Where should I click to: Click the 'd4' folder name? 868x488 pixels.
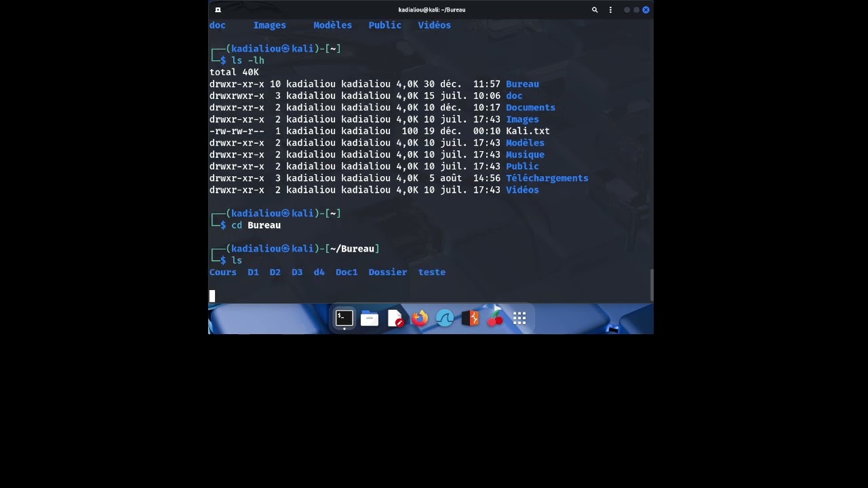pos(319,272)
